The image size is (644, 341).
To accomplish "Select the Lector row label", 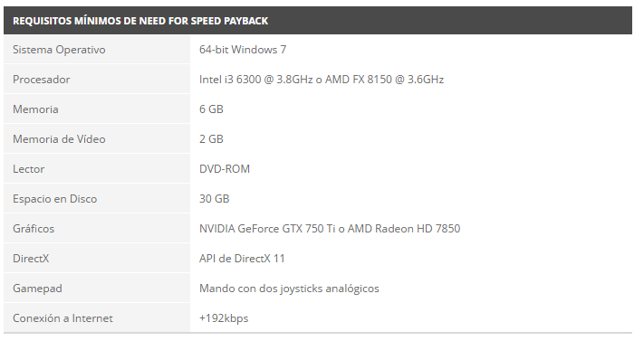I will [x=29, y=169].
